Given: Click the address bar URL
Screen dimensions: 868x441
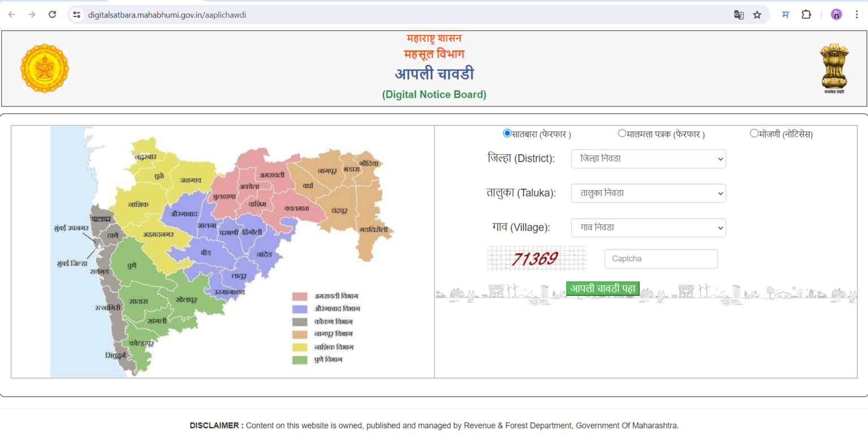Looking at the screenshot, I should [167, 15].
